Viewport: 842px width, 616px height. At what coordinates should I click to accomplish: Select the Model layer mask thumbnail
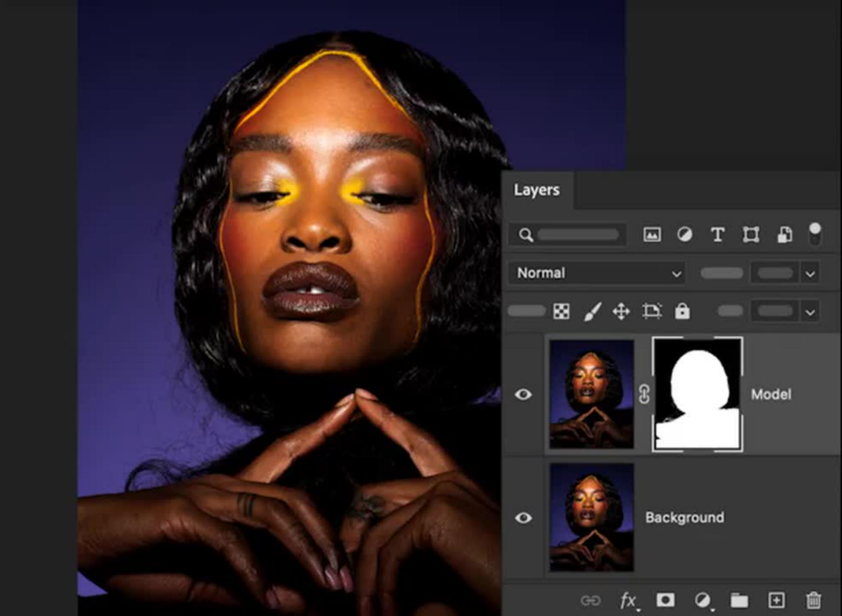point(697,394)
